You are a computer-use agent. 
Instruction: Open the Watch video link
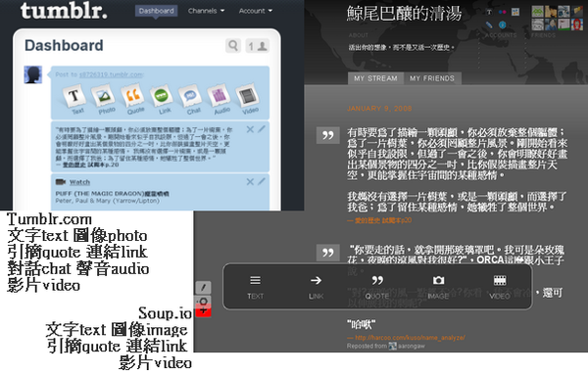(79, 182)
